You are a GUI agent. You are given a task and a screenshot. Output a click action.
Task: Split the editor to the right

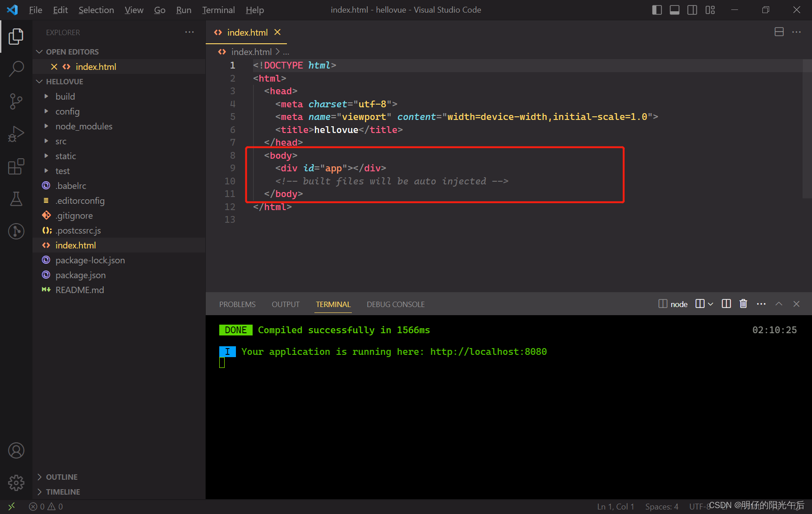pos(779,32)
